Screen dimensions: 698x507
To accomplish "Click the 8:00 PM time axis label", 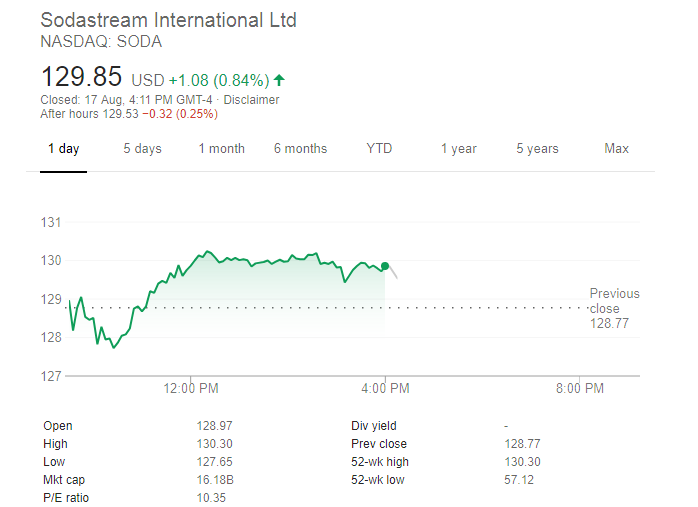I will 579,389.
